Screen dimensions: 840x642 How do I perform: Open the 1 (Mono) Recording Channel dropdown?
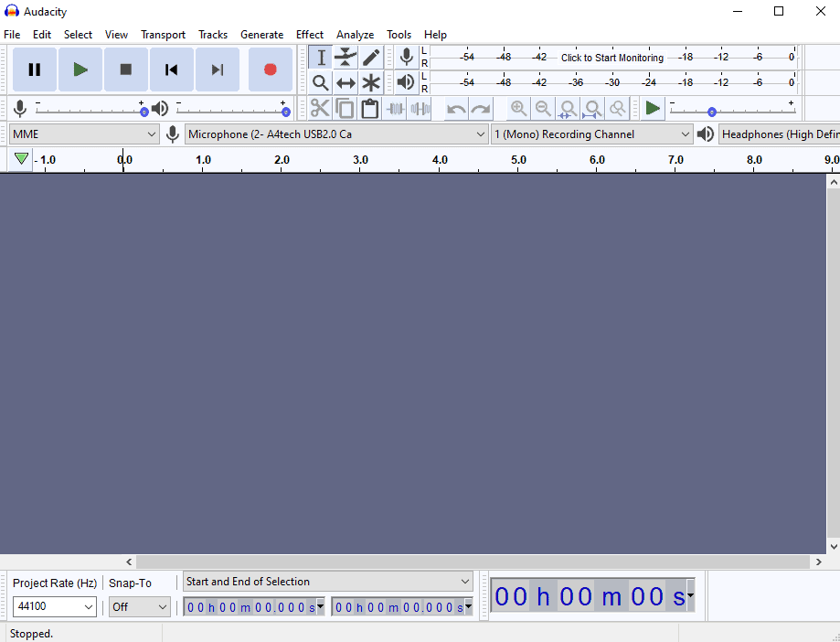pyautogui.click(x=592, y=134)
